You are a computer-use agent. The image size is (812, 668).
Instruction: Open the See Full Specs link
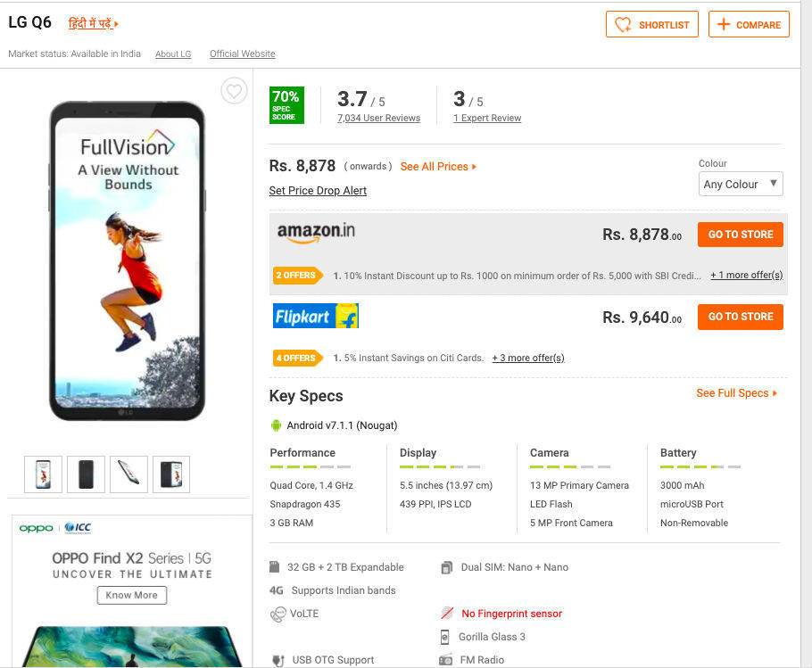point(736,393)
